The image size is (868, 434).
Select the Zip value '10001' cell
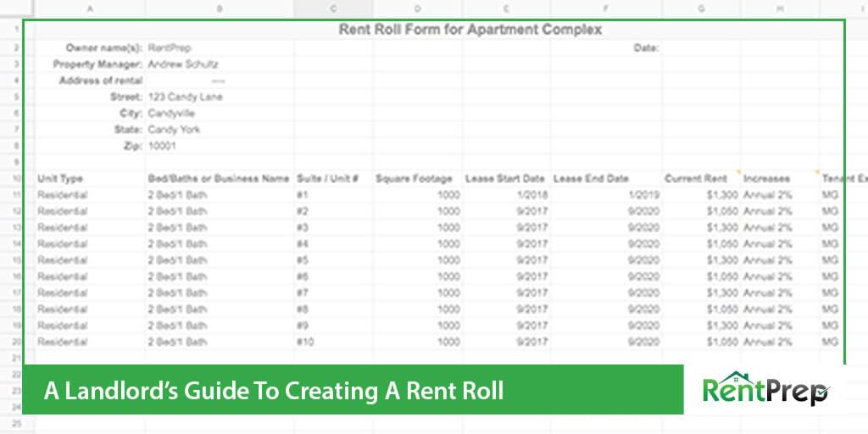point(161,147)
